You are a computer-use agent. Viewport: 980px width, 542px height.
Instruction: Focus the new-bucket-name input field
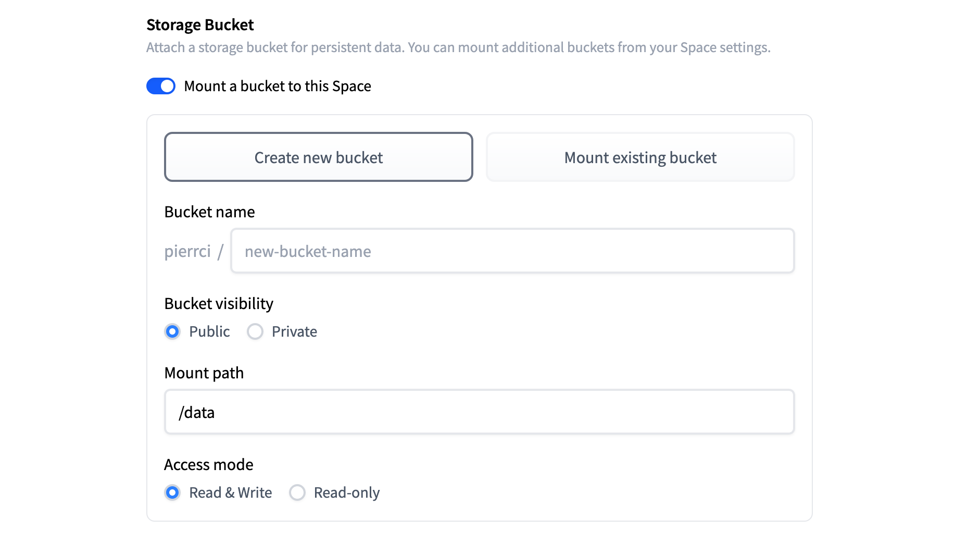pyautogui.click(x=512, y=251)
